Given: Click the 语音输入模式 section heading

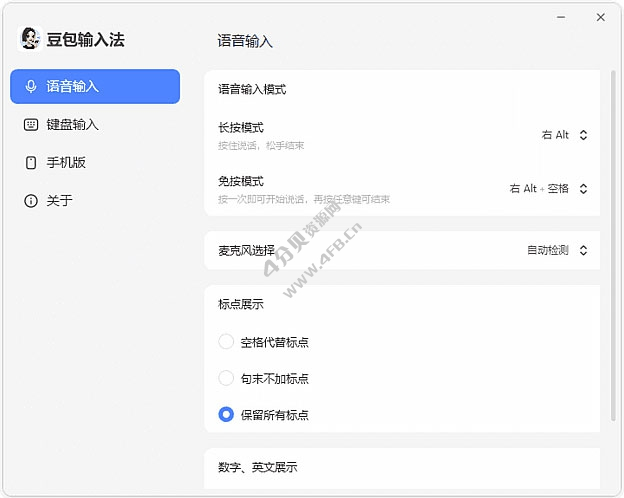Looking at the screenshot, I should pos(252,90).
